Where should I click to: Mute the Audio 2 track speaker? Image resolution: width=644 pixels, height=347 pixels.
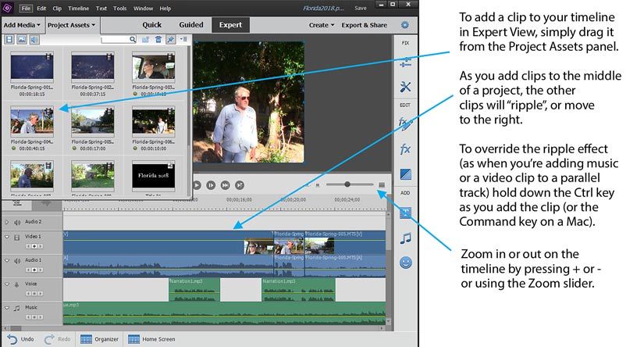coord(17,223)
